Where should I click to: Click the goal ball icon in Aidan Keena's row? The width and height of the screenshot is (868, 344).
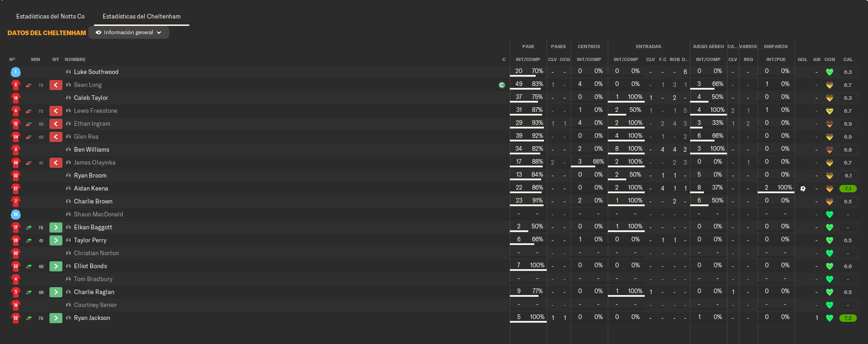pos(803,189)
